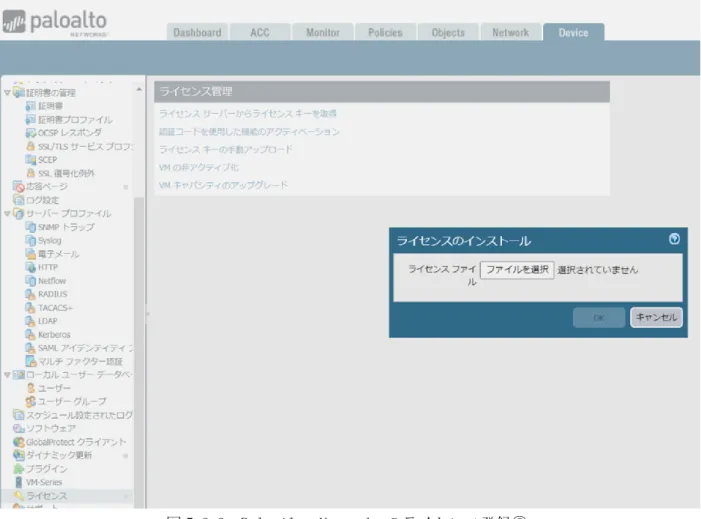
Task: Click the 応答ページ icon
Action: [19, 186]
